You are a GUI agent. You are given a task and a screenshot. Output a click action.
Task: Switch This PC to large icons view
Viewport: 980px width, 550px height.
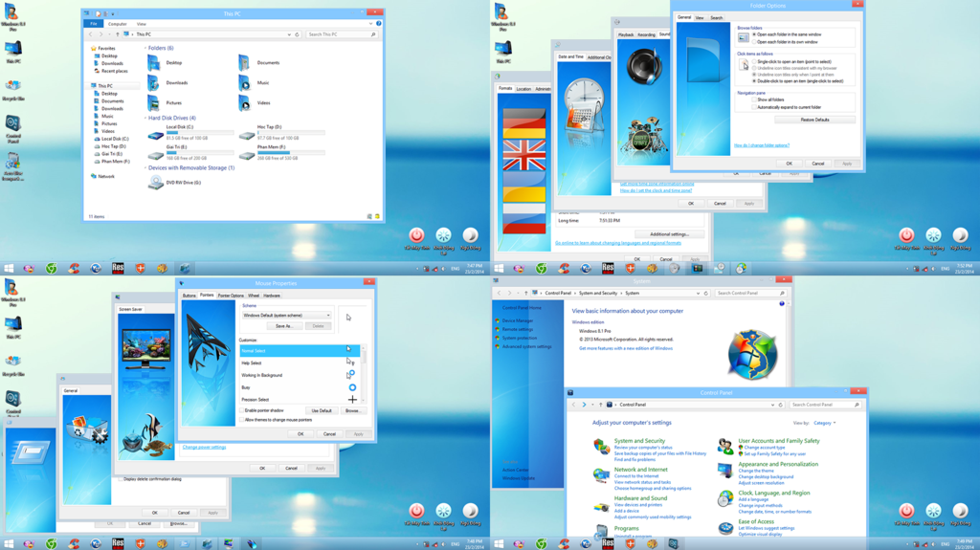click(x=377, y=216)
